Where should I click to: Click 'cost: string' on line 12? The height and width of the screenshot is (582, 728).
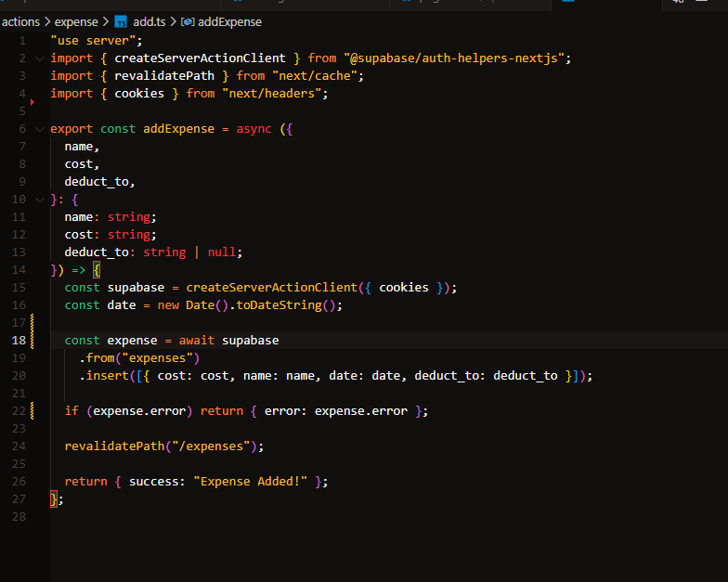(108, 234)
